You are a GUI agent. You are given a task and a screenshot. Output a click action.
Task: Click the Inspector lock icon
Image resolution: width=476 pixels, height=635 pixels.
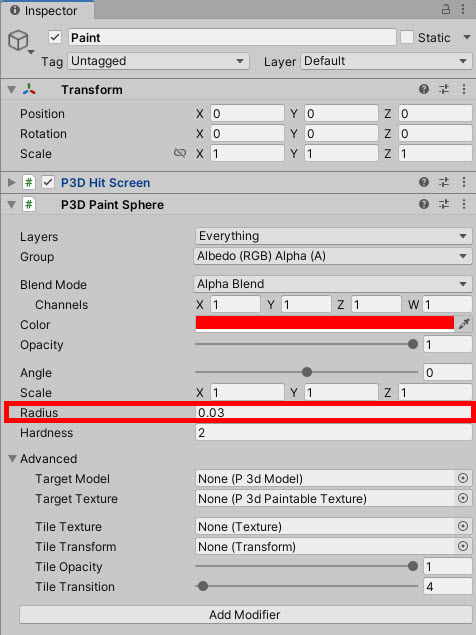point(446,9)
